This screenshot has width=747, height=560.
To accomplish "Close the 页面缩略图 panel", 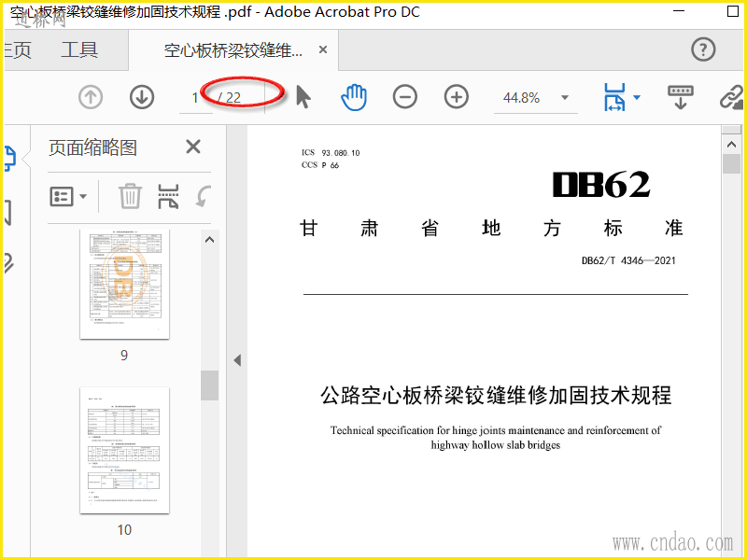I will 193,147.
